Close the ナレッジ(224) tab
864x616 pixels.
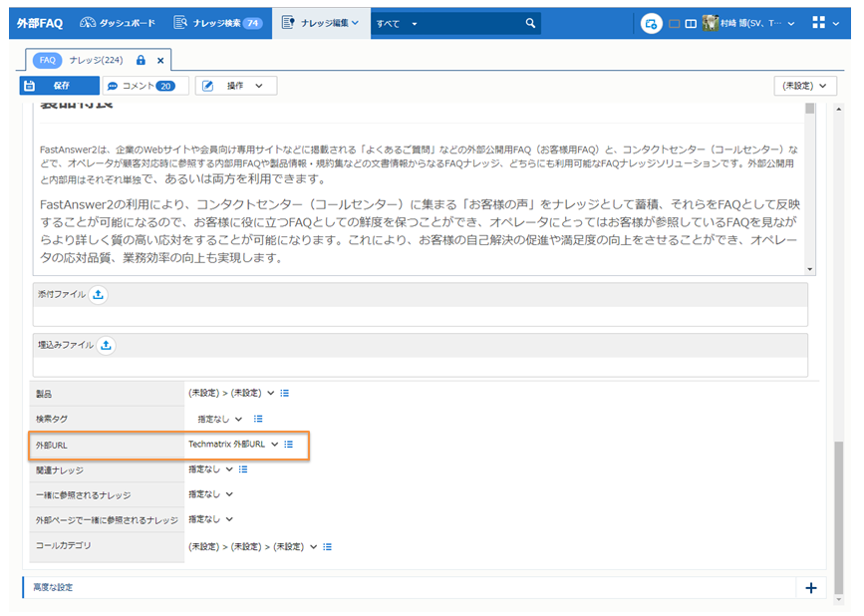(160, 61)
